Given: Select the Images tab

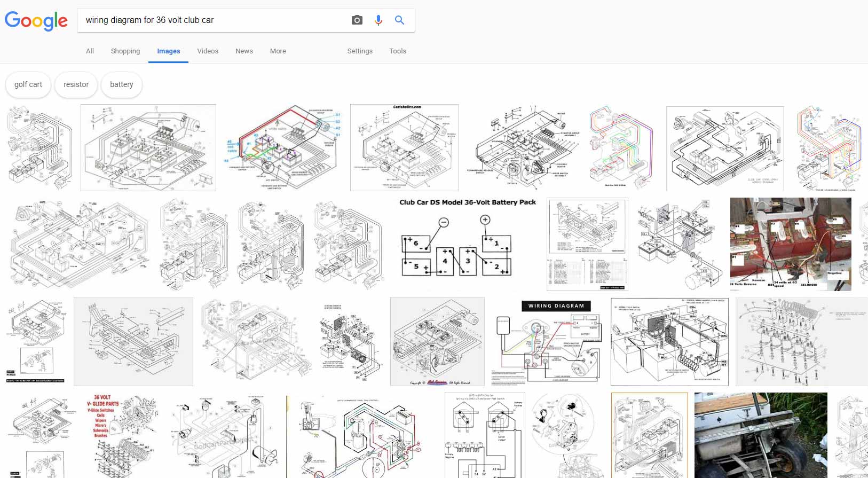Looking at the screenshot, I should 169,51.
